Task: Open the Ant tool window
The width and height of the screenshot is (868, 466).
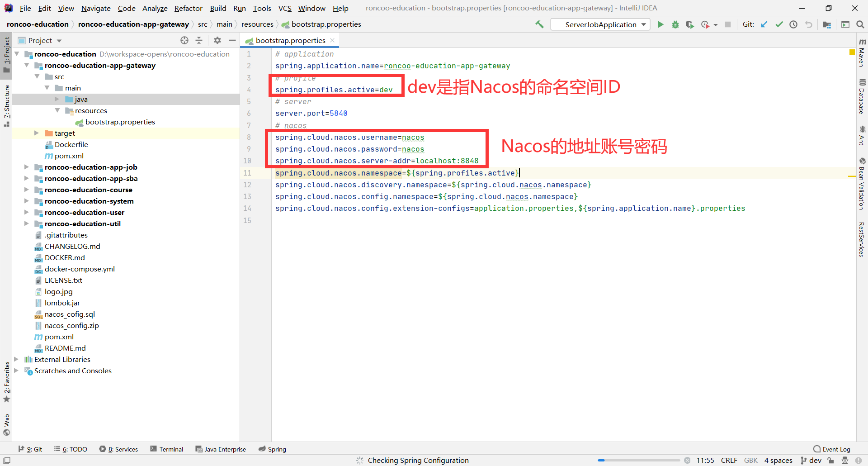Action: click(862, 135)
